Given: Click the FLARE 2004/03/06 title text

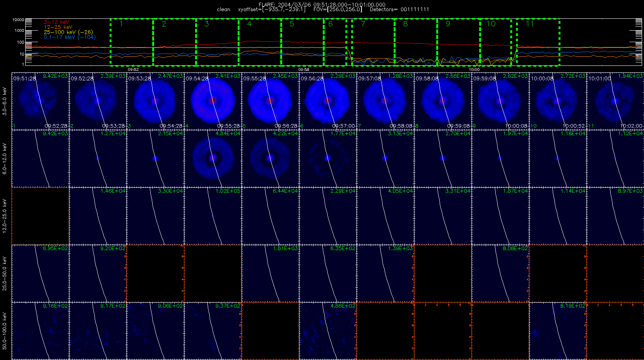Looking at the screenshot, I should pos(322,5).
